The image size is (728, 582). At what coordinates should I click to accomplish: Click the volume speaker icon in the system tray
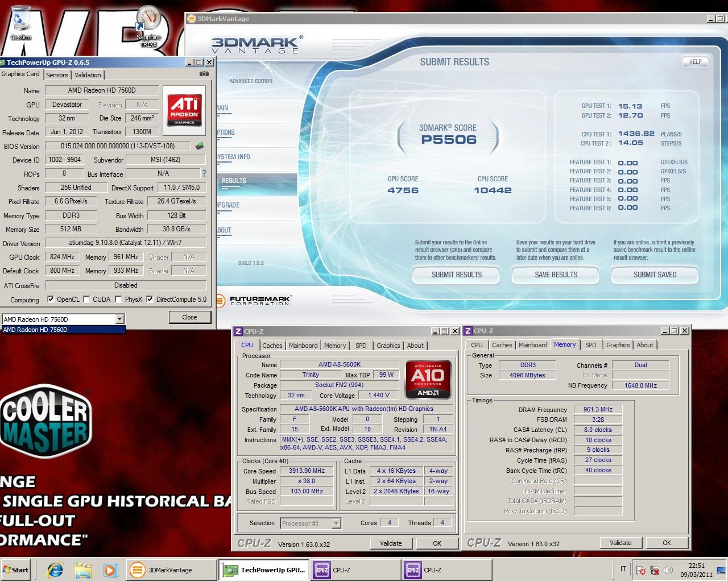[668, 569]
